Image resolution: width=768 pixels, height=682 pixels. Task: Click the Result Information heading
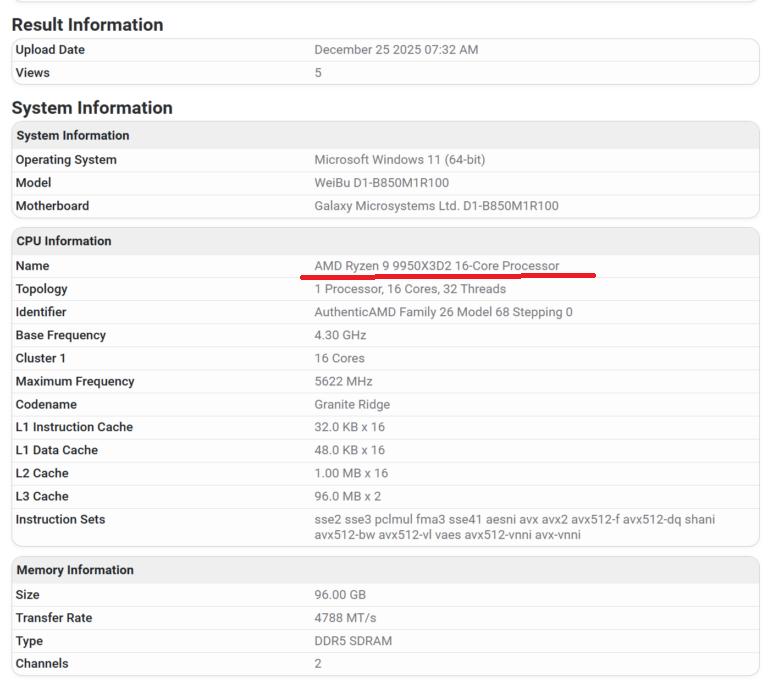tap(87, 24)
